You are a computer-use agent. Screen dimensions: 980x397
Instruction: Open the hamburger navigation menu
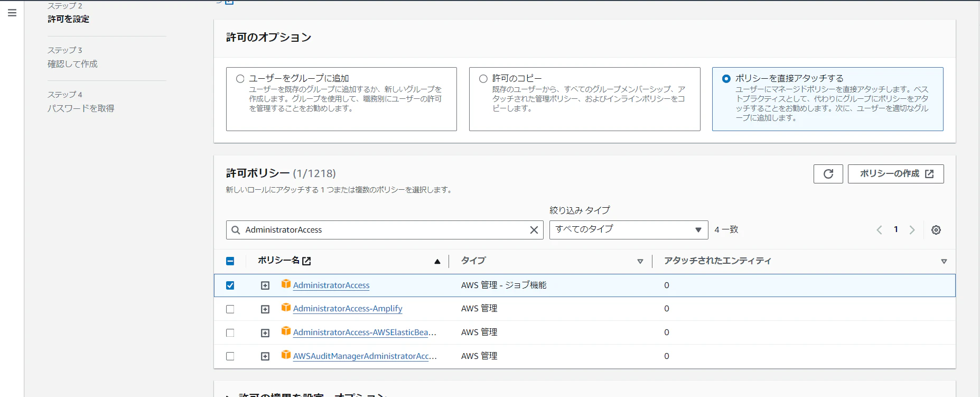[12, 13]
